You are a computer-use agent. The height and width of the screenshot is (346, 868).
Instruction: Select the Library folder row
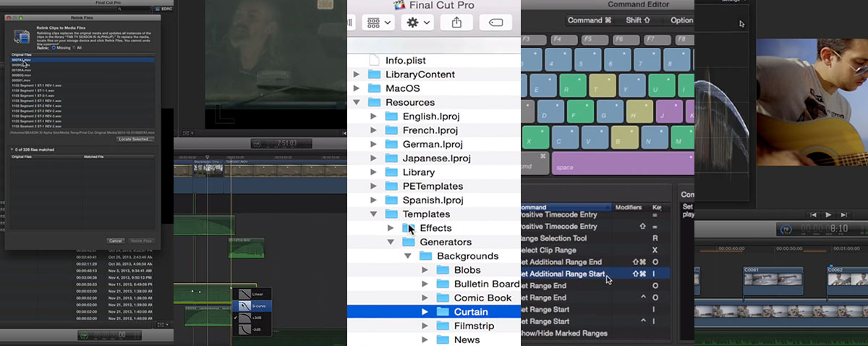pos(434,172)
